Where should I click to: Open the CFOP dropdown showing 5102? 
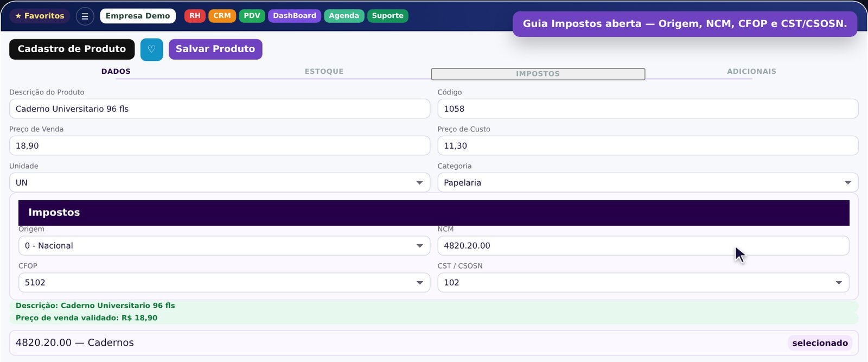click(224, 282)
